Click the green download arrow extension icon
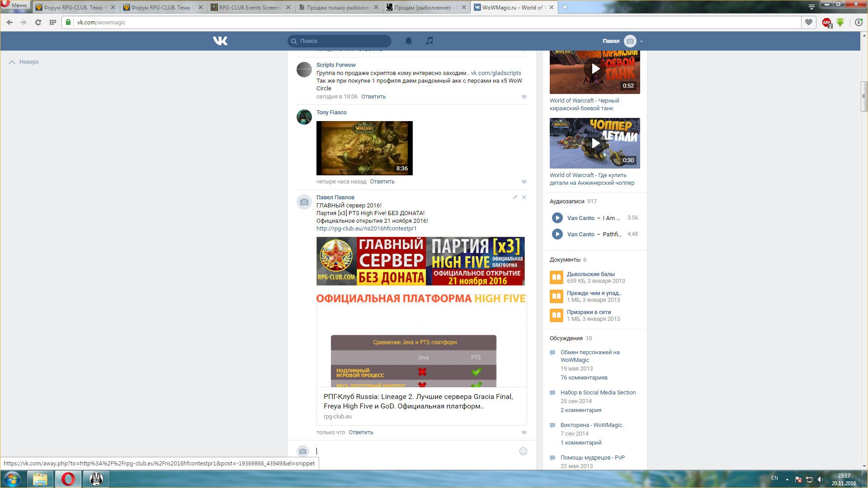Screen dimensions: 868x488 pos(840,22)
